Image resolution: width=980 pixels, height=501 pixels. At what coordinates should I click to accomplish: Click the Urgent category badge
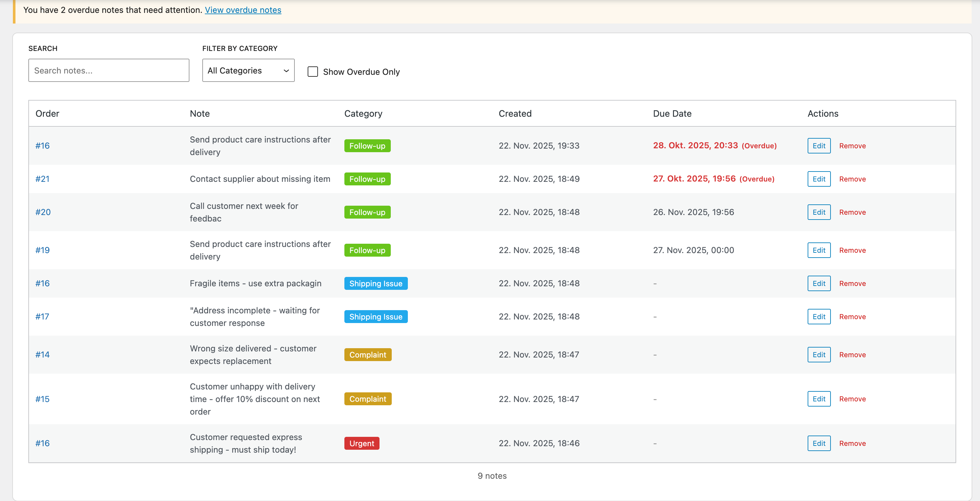(x=361, y=443)
